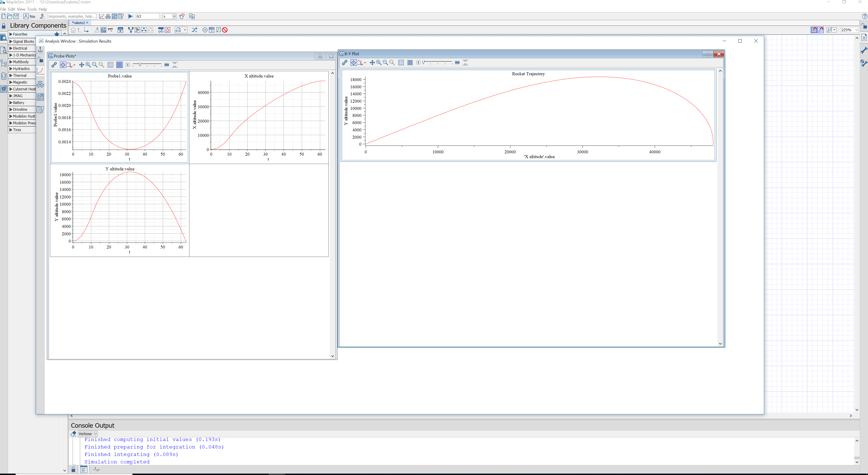Click the home icon in model toolbar
868x475 pixels.
(74, 30)
